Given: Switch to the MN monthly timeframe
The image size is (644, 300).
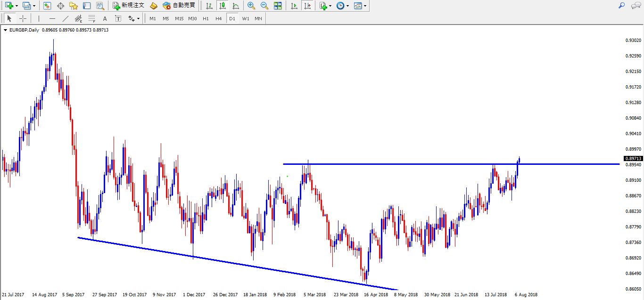Looking at the screenshot, I should point(258,18).
